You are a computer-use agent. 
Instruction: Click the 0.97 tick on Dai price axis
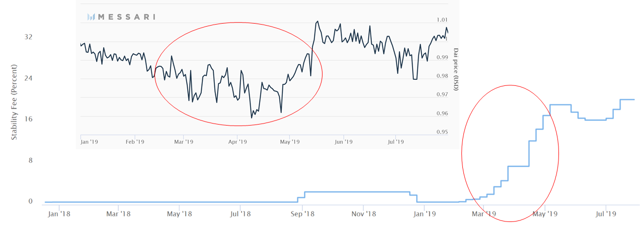[x=443, y=94]
